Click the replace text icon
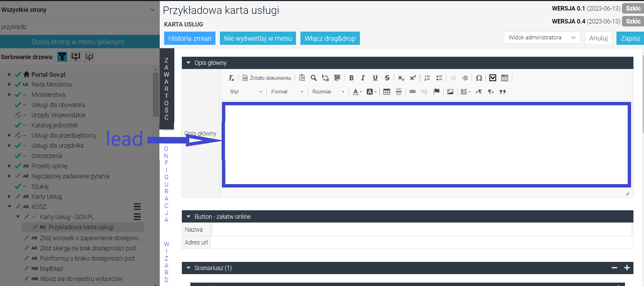 (325, 78)
